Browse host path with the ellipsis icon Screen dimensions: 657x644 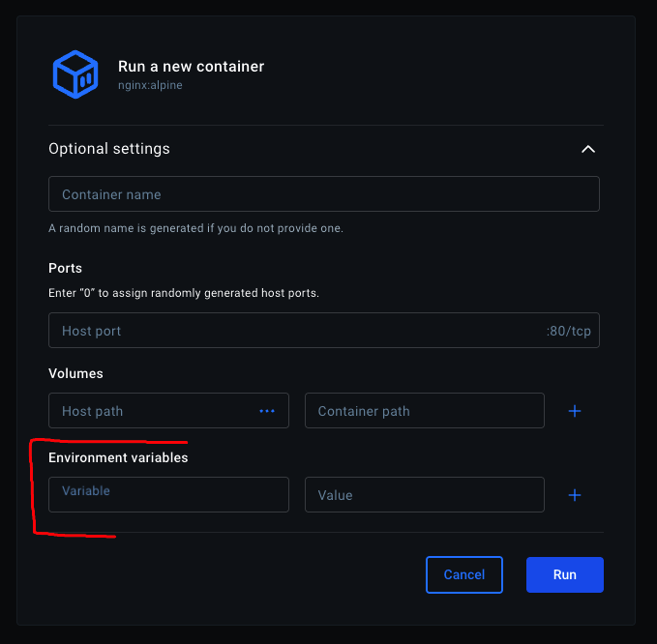pyautogui.click(x=267, y=411)
